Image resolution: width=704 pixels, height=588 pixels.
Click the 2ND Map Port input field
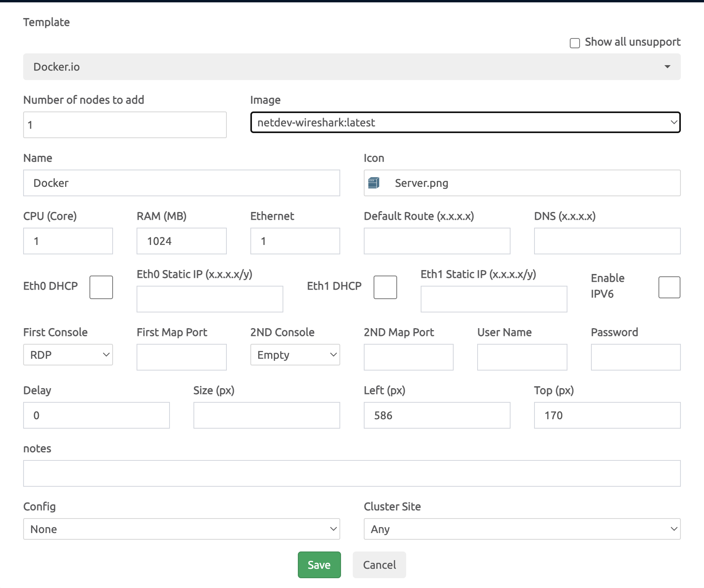(x=409, y=357)
